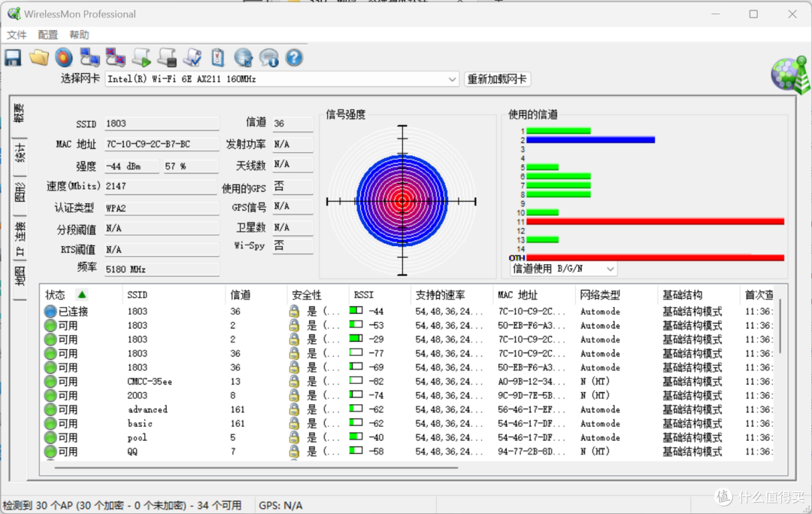Image resolution: width=812 pixels, height=514 pixels.
Task: Open help via the blue question mark icon
Action: click(x=294, y=57)
